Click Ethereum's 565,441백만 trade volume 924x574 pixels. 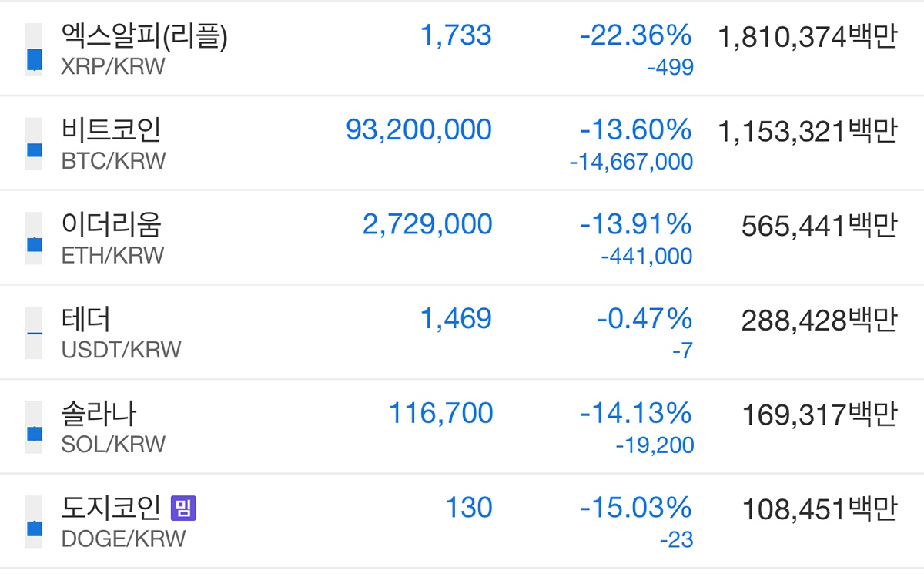click(819, 226)
